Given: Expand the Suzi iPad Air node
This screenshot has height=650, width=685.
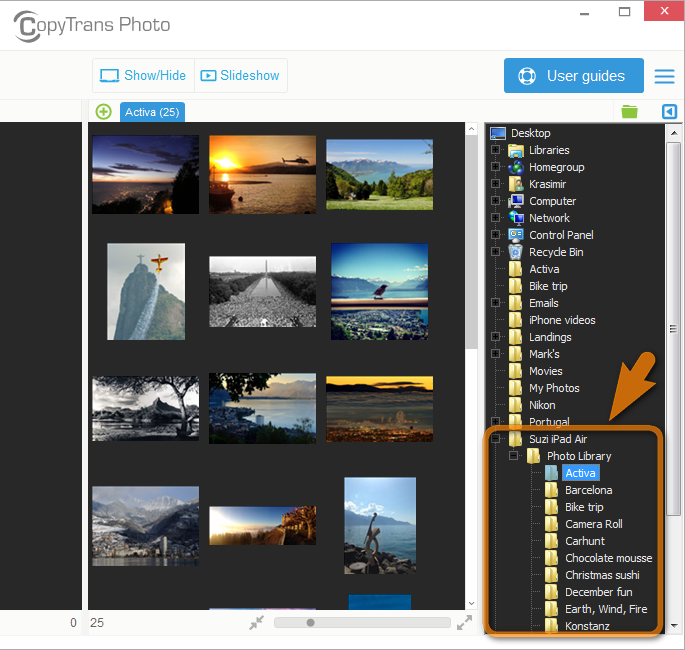Looking at the screenshot, I should [x=496, y=439].
